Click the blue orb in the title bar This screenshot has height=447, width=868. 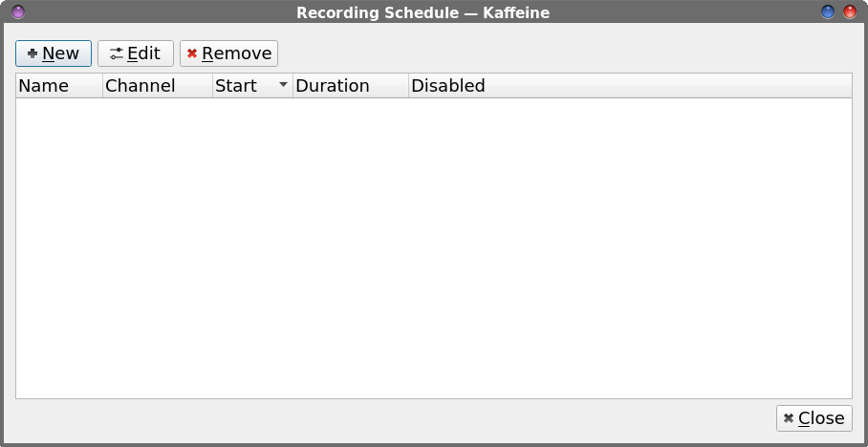(x=828, y=11)
